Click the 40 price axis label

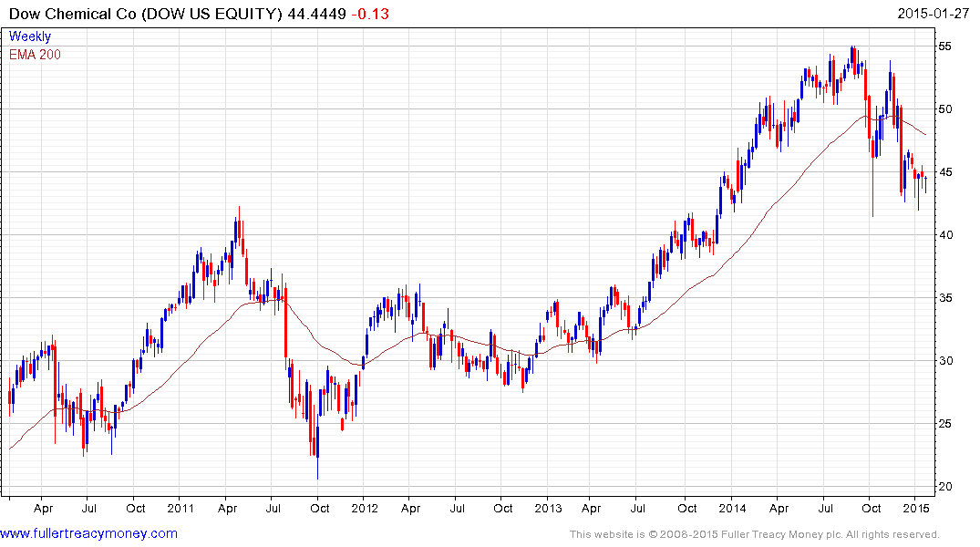pos(944,235)
